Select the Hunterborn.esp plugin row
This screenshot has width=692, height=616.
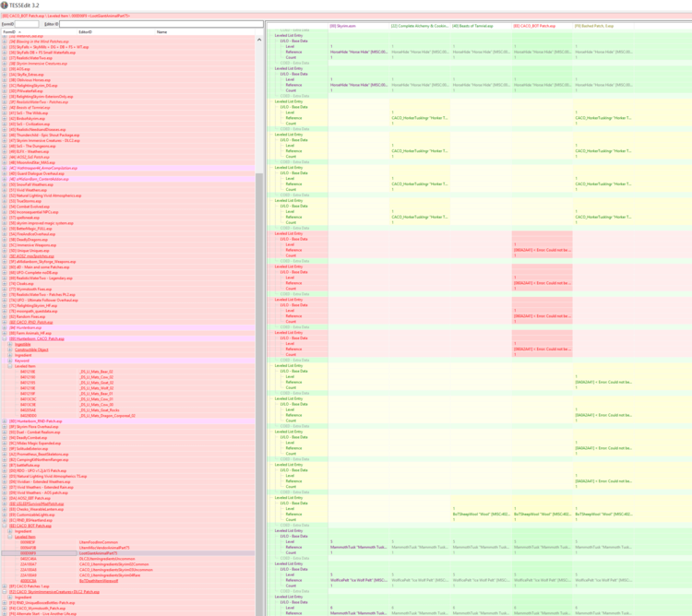(128, 327)
